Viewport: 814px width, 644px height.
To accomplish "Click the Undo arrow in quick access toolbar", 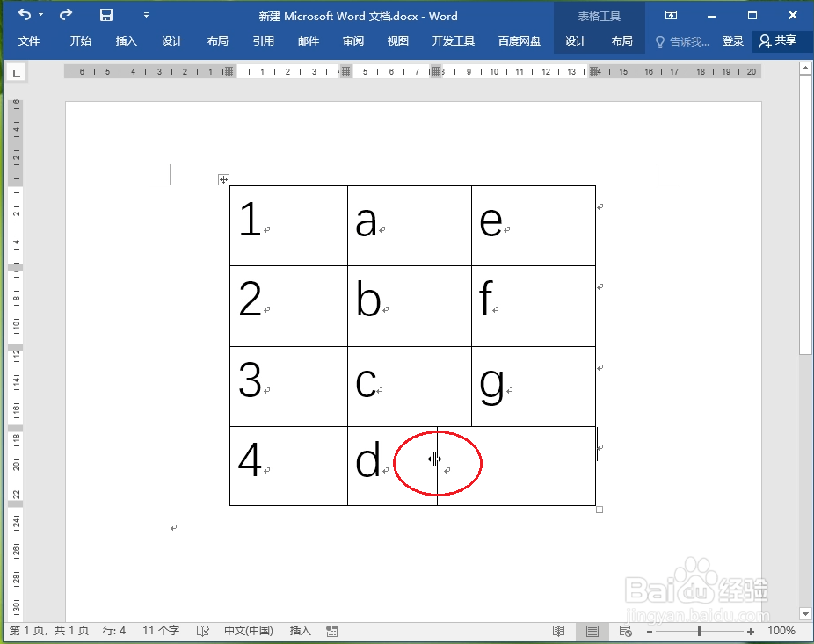I will click(25, 15).
